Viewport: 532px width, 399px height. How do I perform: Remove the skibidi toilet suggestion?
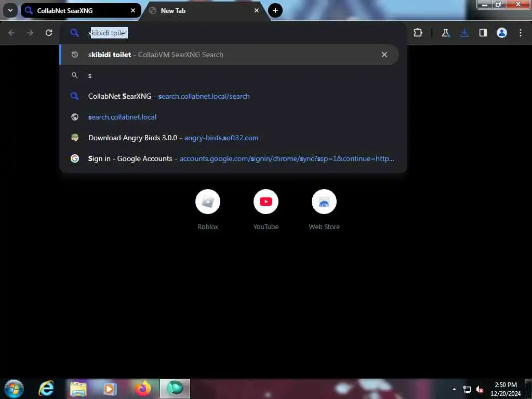[384, 55]
